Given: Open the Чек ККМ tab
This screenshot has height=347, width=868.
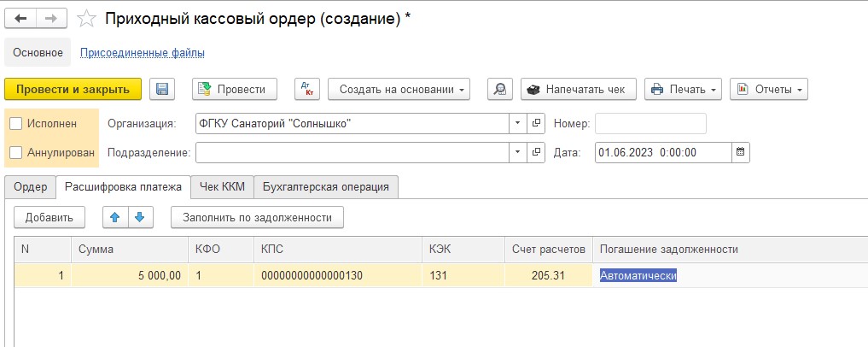Looking at the screenshot, I should click(x=223, y=187).
